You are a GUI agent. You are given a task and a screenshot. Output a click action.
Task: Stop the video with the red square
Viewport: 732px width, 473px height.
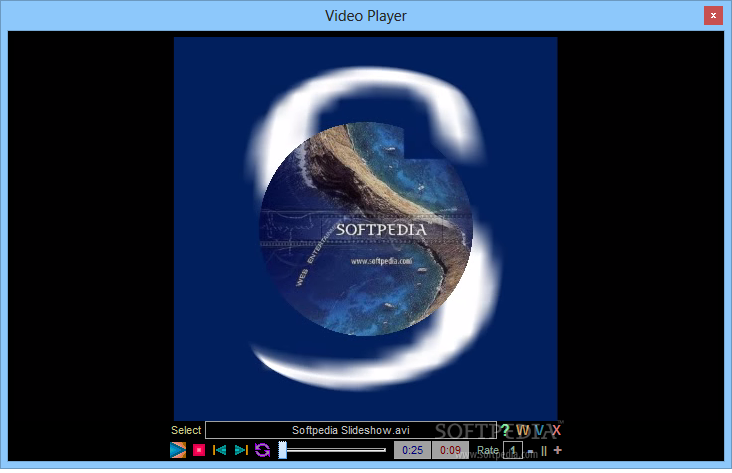pyautogui.click(x=199, y=450)
